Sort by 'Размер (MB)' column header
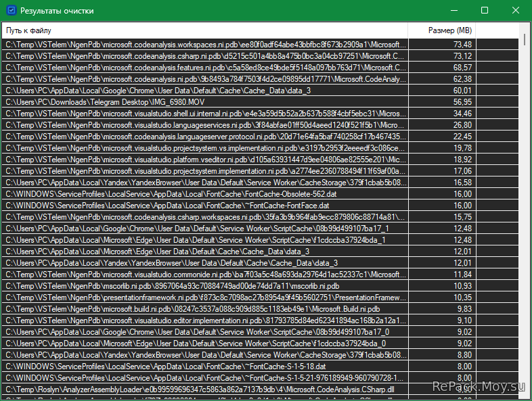The image size is (532, 401). click(441, 30)
